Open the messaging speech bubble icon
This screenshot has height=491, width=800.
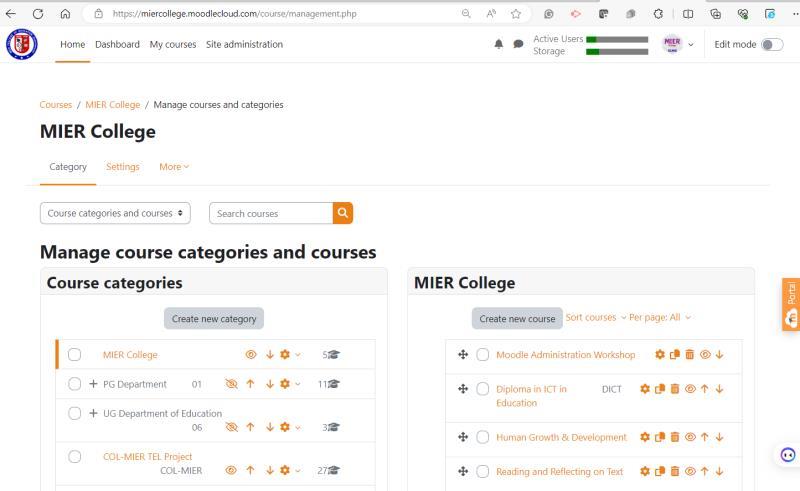[518, 44]
